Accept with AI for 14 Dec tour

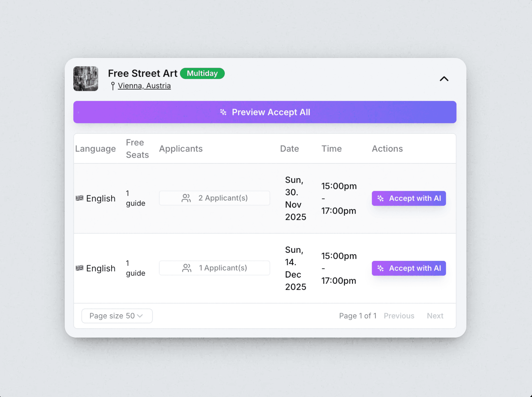409,268
